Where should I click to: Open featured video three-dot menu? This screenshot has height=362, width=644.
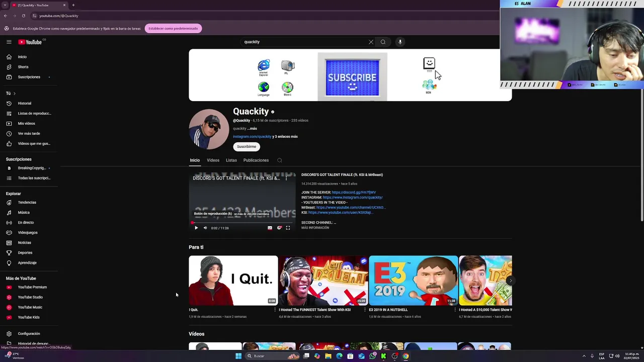[286, 178]
